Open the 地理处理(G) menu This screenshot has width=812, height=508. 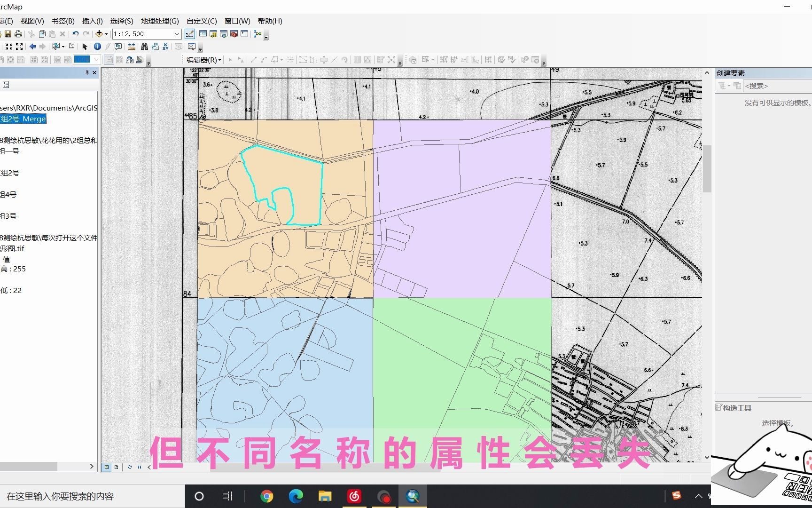pyautogui.click(x=160, y=21)
